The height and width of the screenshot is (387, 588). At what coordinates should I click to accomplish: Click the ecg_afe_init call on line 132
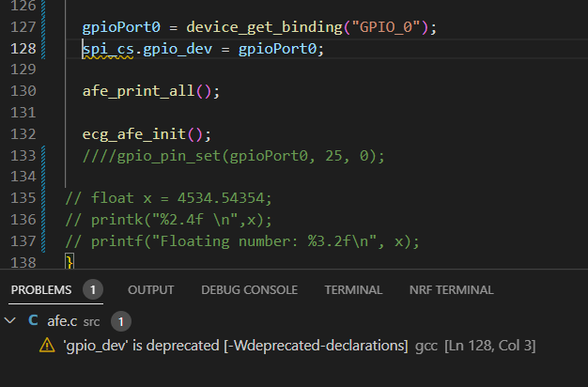point(147,134)
